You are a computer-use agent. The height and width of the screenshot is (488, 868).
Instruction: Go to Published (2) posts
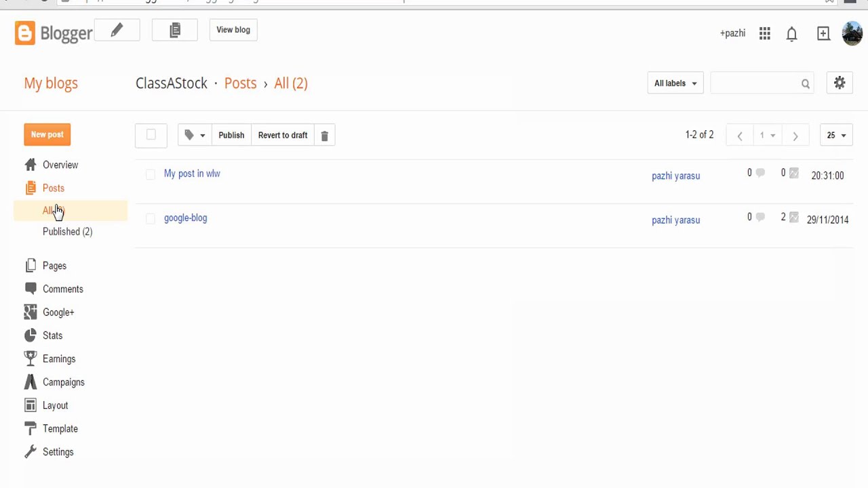click(67, 232)
